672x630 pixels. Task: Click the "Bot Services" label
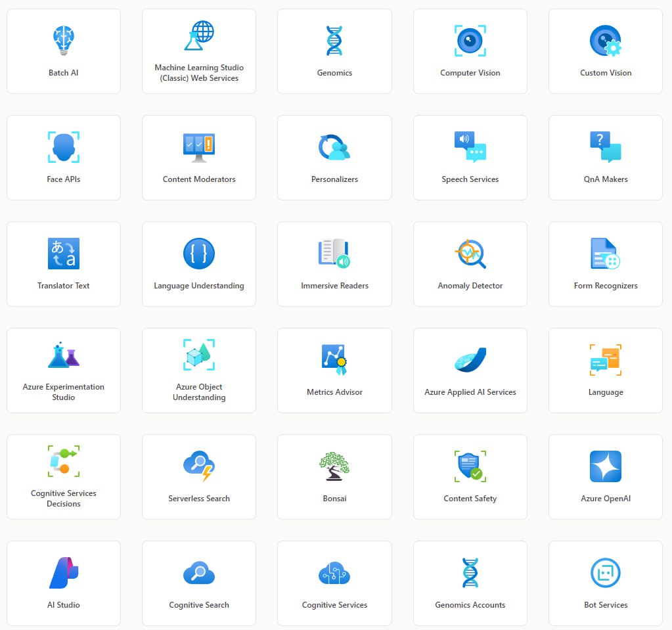pyautogui.click(x=606, y=605)
